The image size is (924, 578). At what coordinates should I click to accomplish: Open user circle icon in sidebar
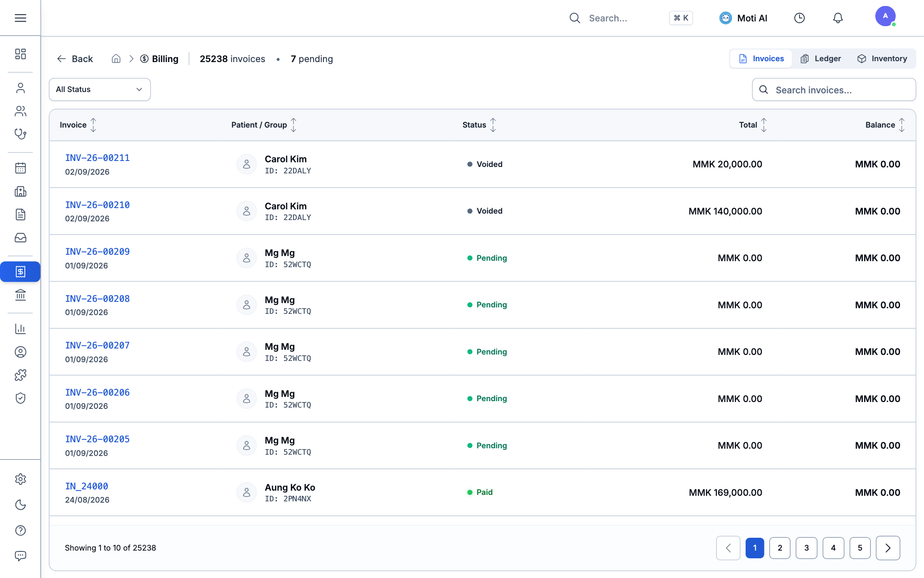tap(20, 352)
